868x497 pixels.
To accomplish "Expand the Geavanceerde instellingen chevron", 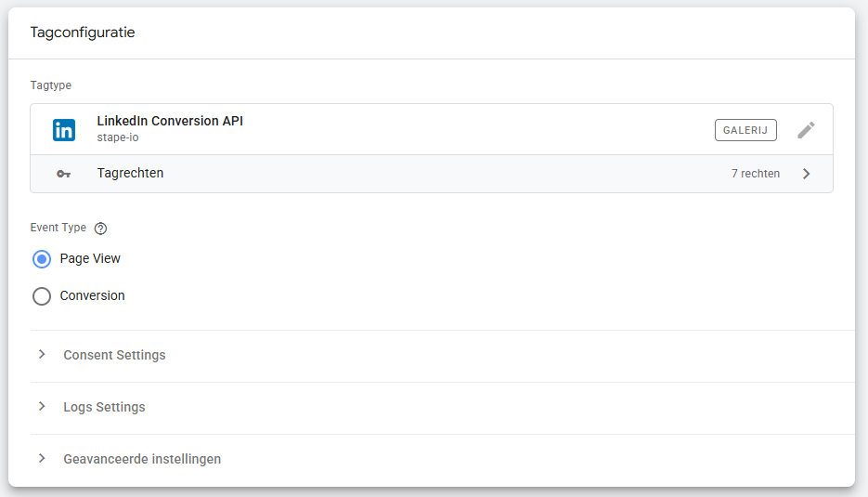I will click(x=42, y=459).
